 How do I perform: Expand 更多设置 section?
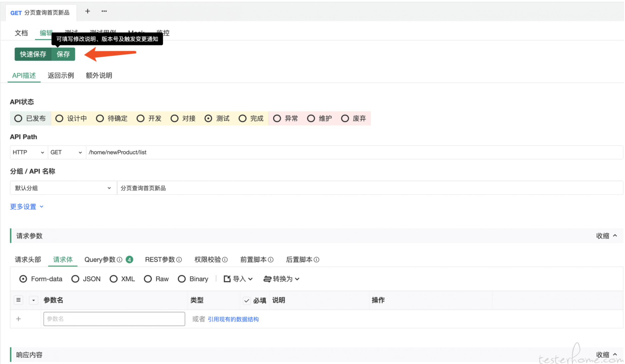click(26, 207)
